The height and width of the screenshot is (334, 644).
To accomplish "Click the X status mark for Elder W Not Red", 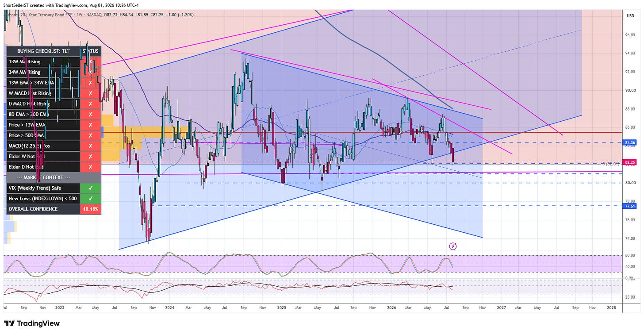I will pyautogui.click(x=90, y=157).
